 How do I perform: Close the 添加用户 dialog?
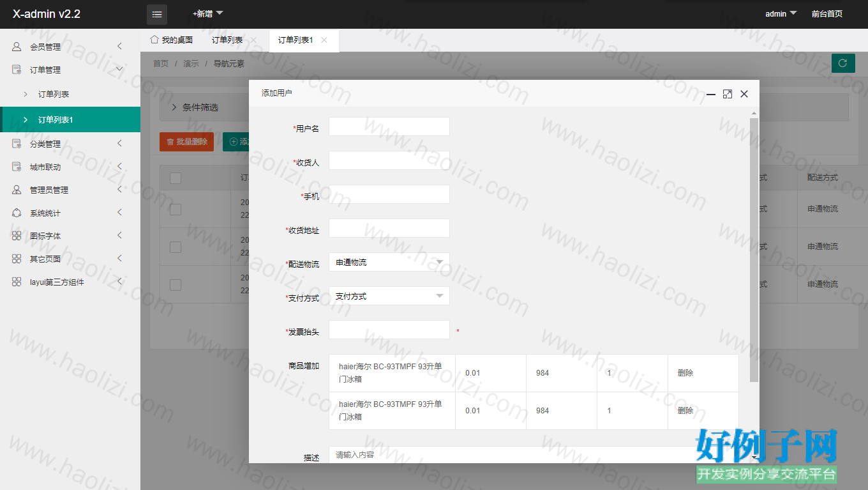[744, 94]
